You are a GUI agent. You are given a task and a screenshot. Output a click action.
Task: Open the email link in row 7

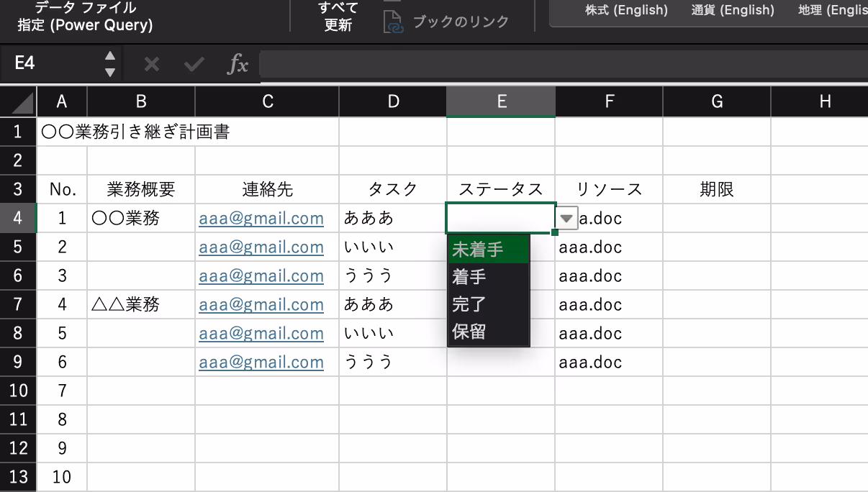pyautogui.click(x=261, y=304)
